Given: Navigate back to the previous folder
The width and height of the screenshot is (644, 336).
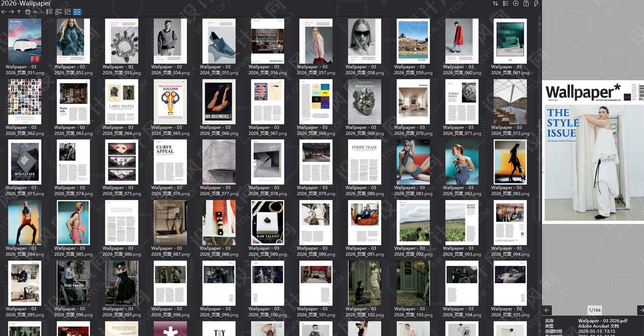Looking at the screenshot, I should 3,12.
